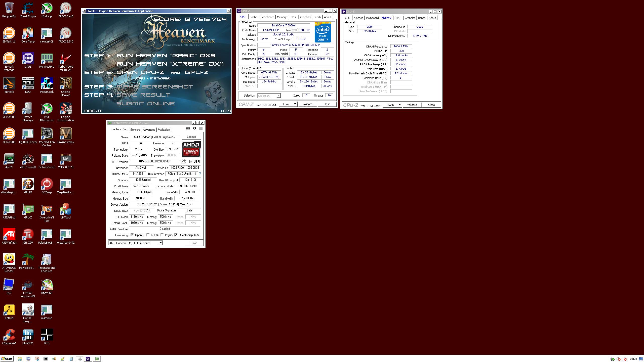This screenshot has width=644, height=362.
Task: Click the NB Frequency 4749.9 MHz value
Action: (x=420, y=36)
